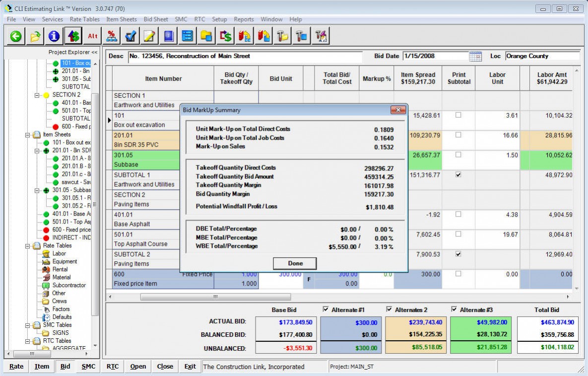Collapse the Item Sheets tree node

27,135
